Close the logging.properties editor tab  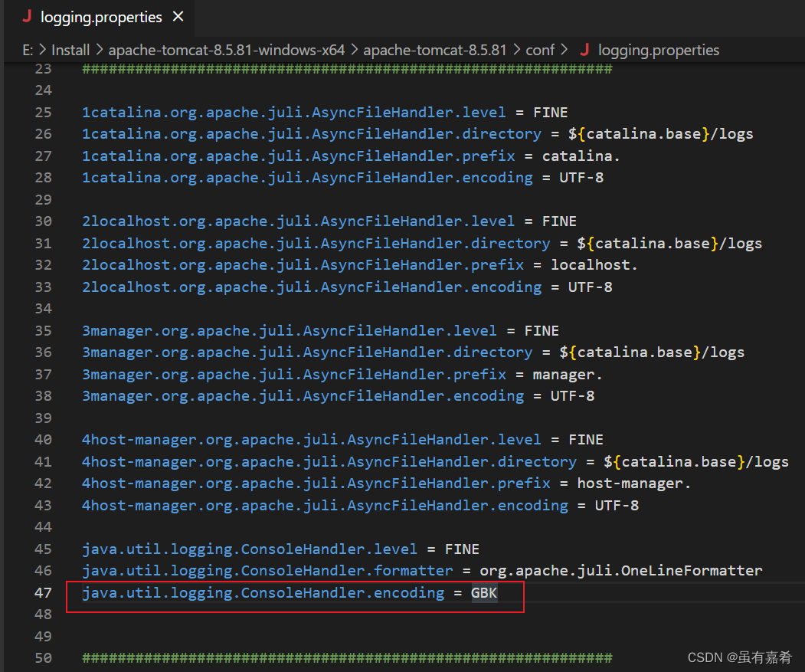[x=178, y=17]
